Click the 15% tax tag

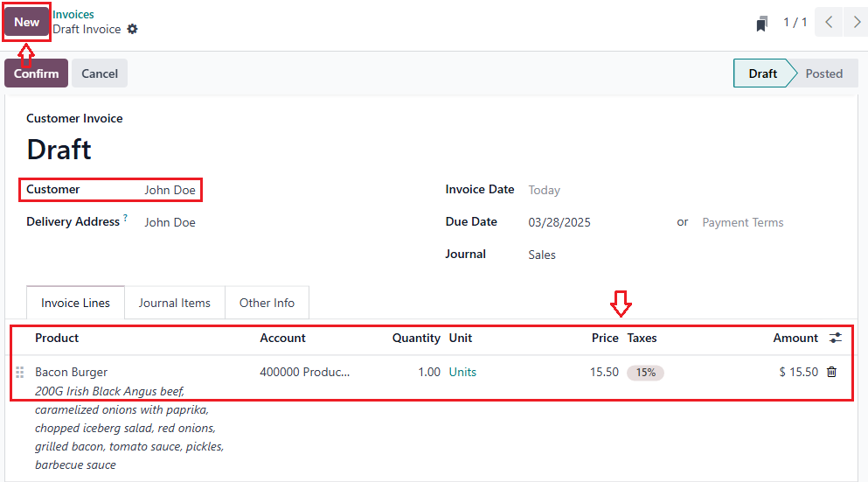tap(645, 372)
